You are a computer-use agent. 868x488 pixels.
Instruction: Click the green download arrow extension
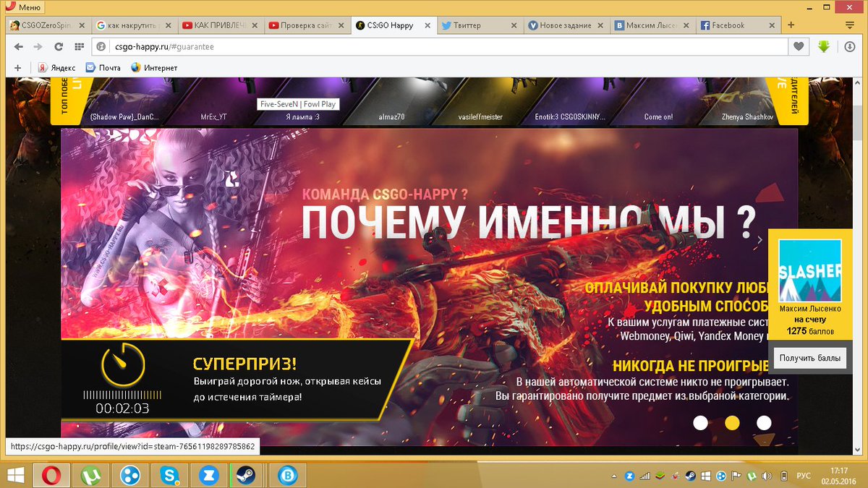(823, 46)
